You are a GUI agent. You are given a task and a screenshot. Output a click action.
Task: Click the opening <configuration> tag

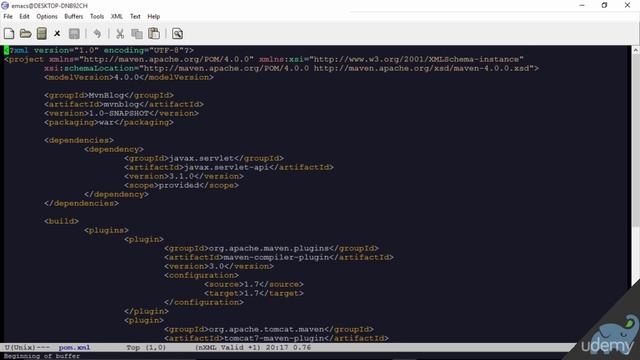point(201,275)
